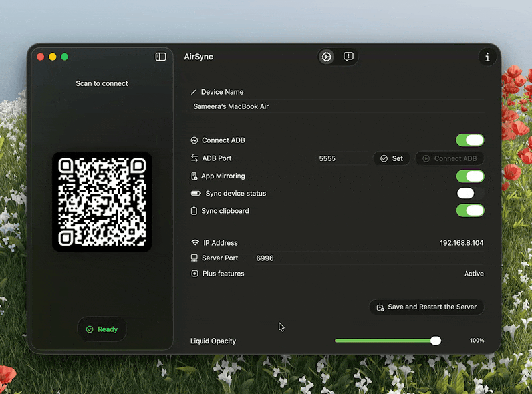Open the info button
Screen dimensions: 532x394
[x=487, y=57]
